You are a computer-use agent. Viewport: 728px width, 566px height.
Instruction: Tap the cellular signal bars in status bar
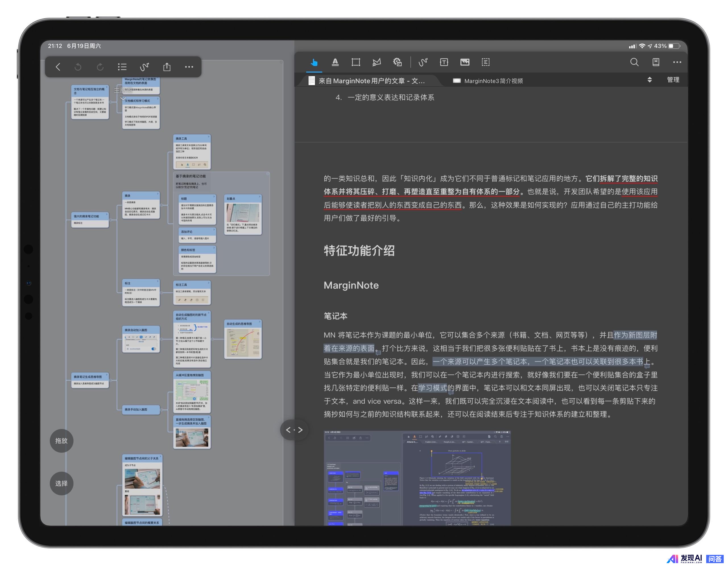[632, 46]
